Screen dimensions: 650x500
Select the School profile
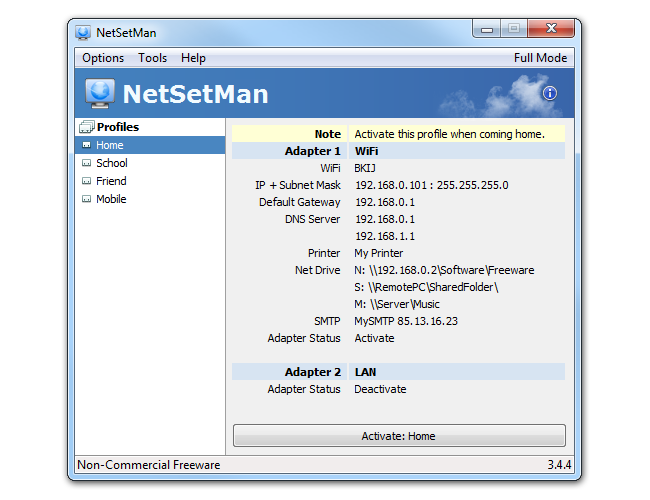point(150,163)
